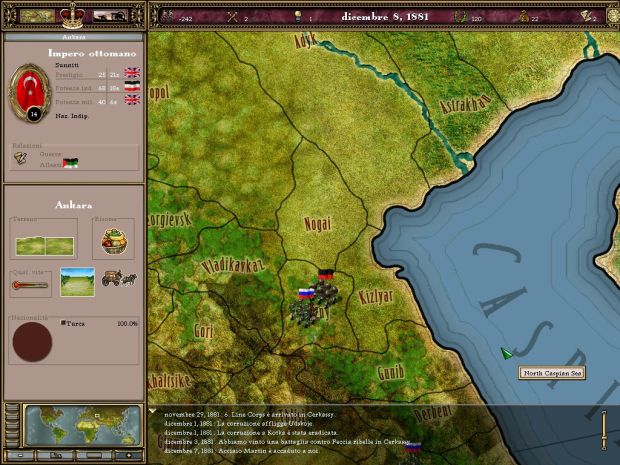Screen dimensions: 620x465
Task: Click the green arrow ship marker in Caspian
Action: 506,353
